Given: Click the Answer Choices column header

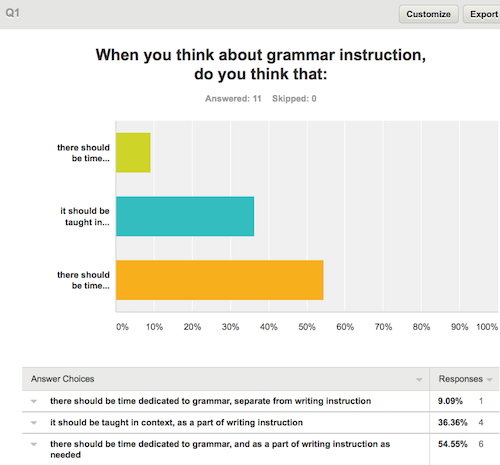Looking at the screenshot, I should tap(63, 379).
